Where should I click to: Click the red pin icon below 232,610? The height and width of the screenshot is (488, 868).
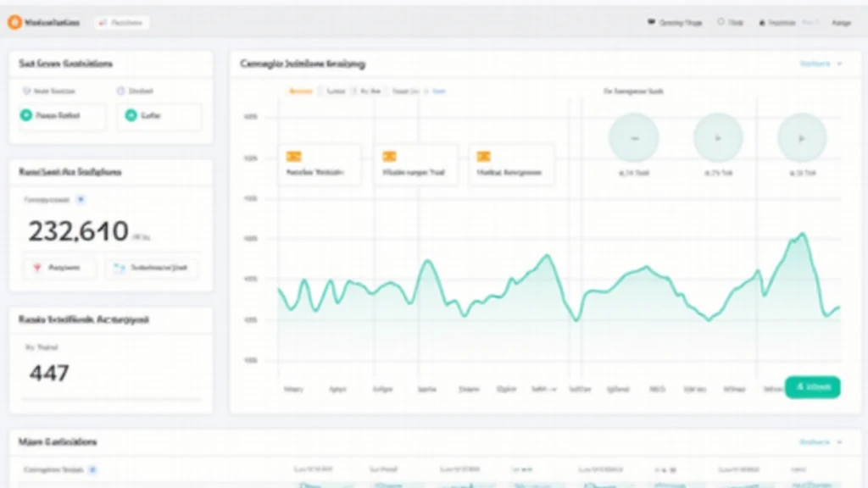click(x=36, y=269)
